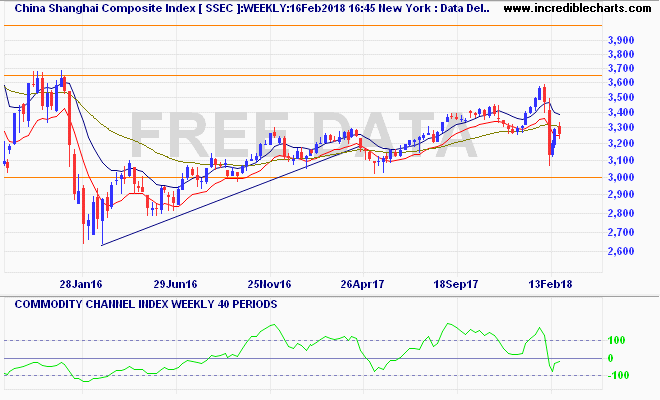Select the 3,000 price axis label
Viewport: 660px width, 400px height.
(621, 177)
